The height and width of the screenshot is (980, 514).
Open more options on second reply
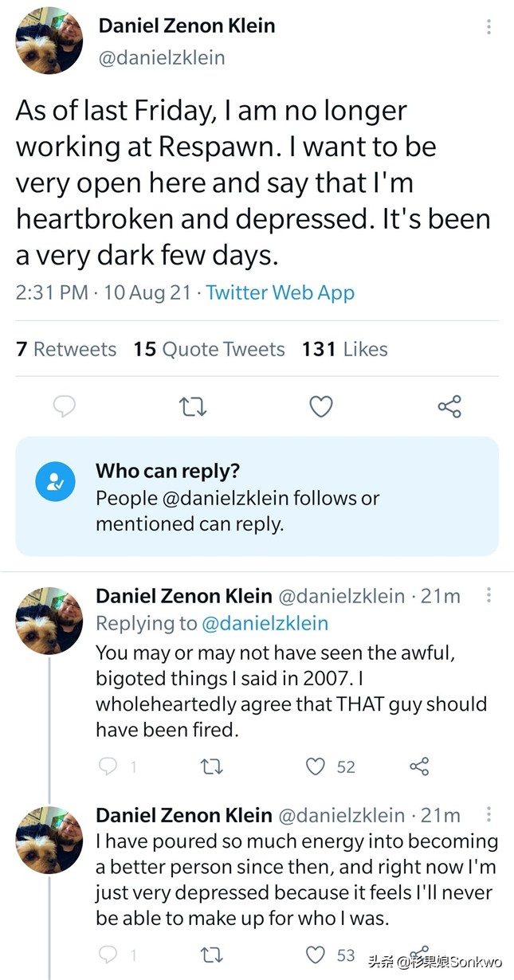tap(488, 814)
